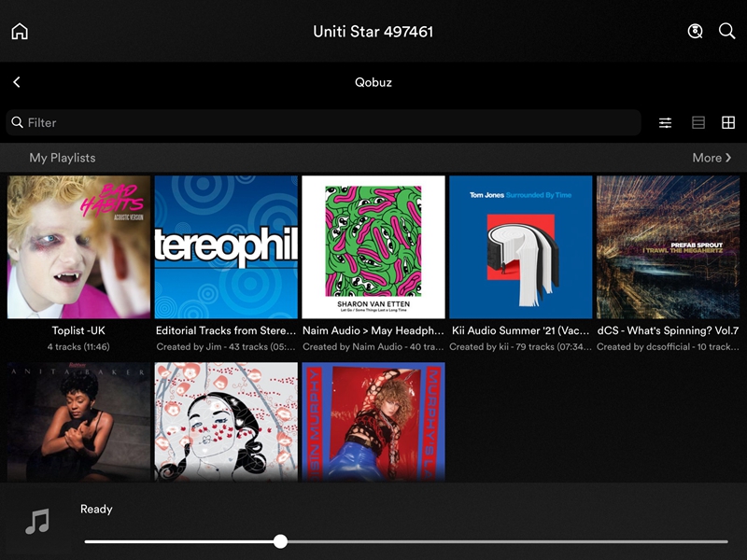
Task: Click the My Playlists section header
Action: (63, 158)
